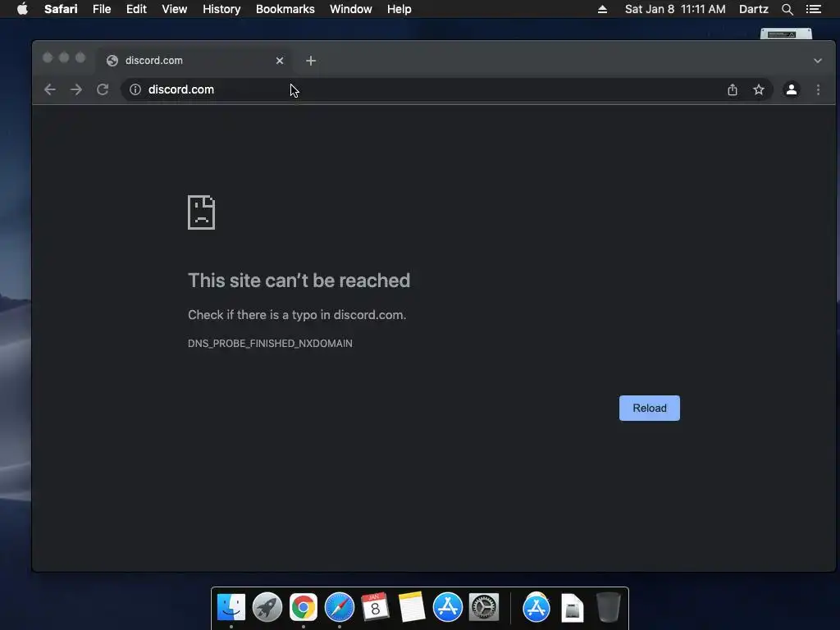Open the three-dot browser menu
The image size is (840, 630).
818,89
